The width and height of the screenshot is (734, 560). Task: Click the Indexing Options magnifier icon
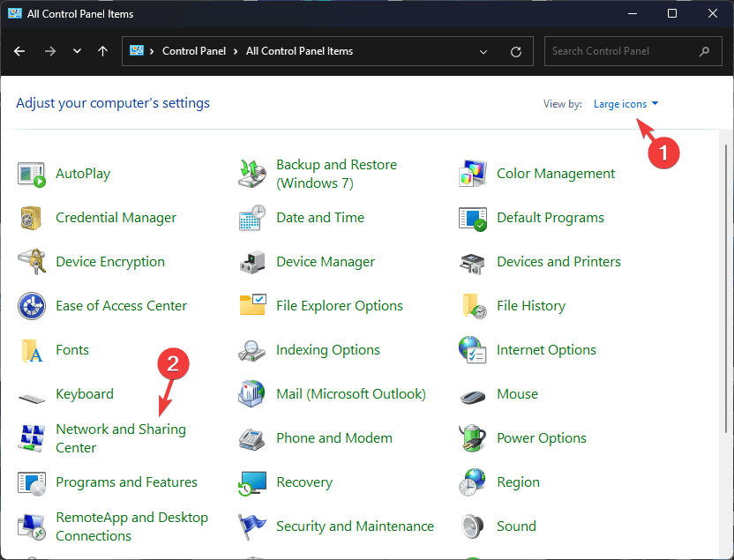pos(251,351)
